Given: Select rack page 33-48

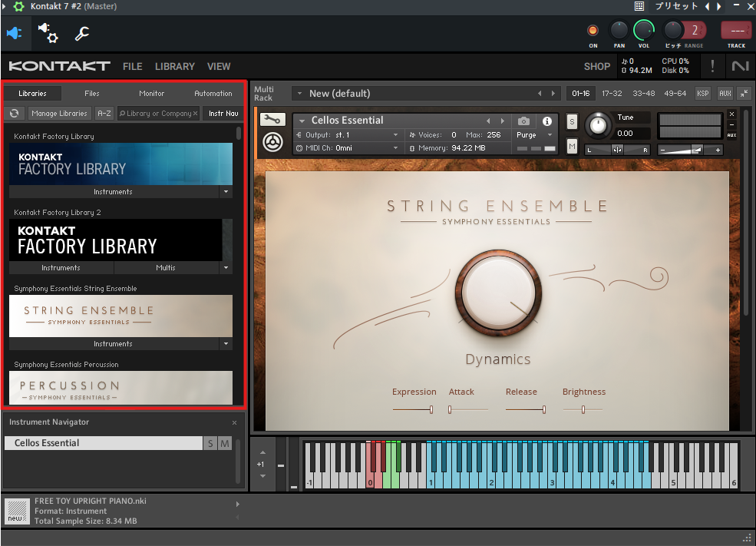Looking at the screenshot, I should 644,94.
